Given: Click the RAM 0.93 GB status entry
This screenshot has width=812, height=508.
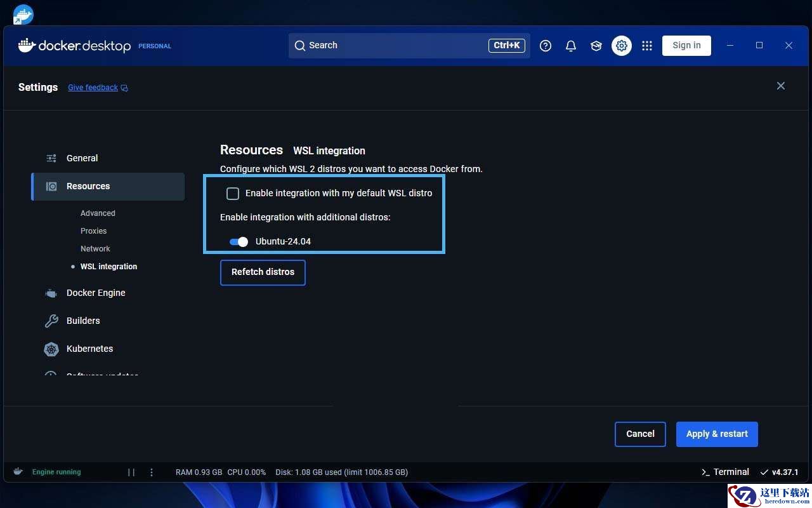Looking at the screenshot, I should tap(199, 472).
